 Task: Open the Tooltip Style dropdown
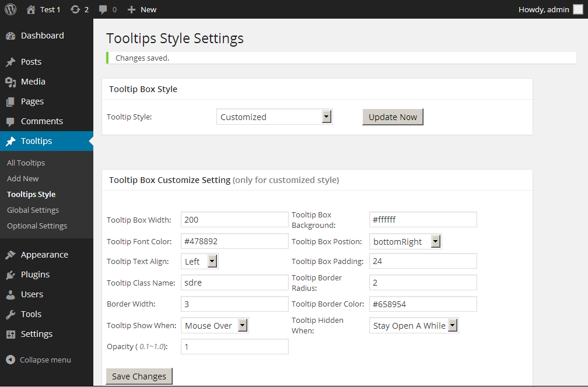274,117
